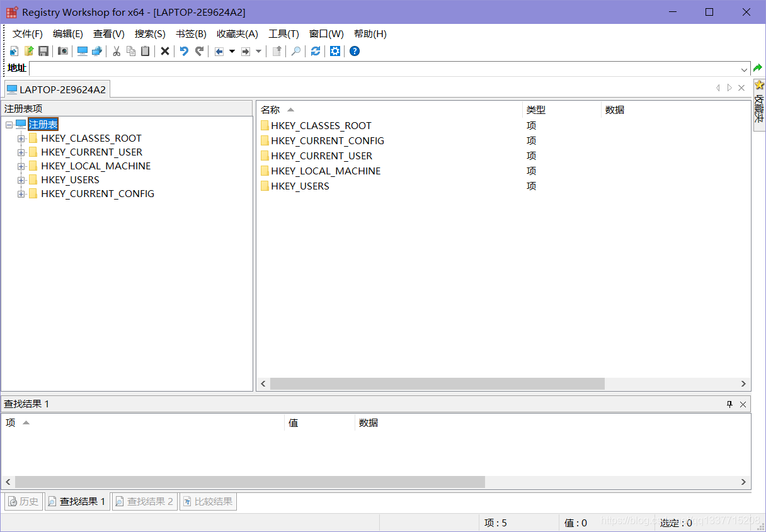The image size is (766, 532).
Task: Click the connect network registry icon
Action: (x=97, y=51)
